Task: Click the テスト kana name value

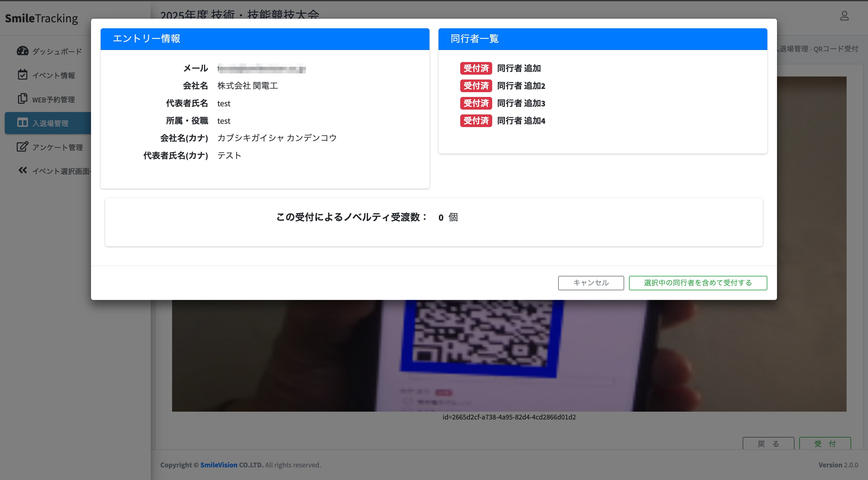Action: pyautogui.click(x=229, y=155)
